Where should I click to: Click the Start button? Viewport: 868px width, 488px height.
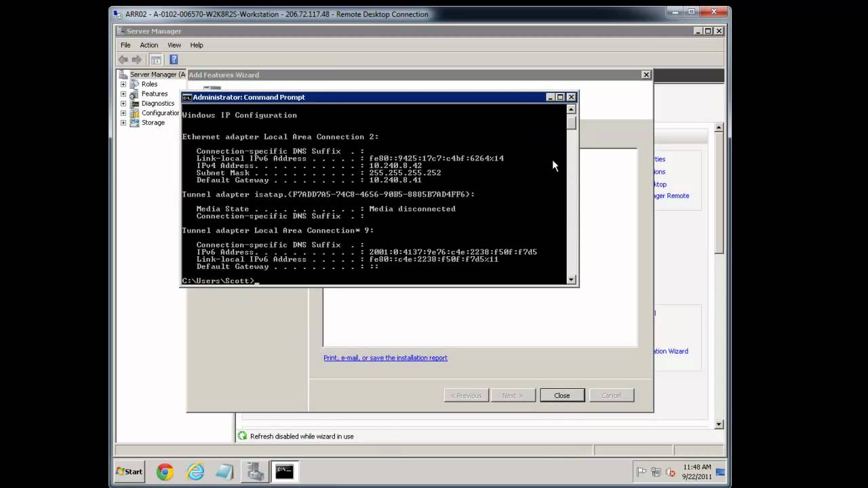click(x=130, y=472)
